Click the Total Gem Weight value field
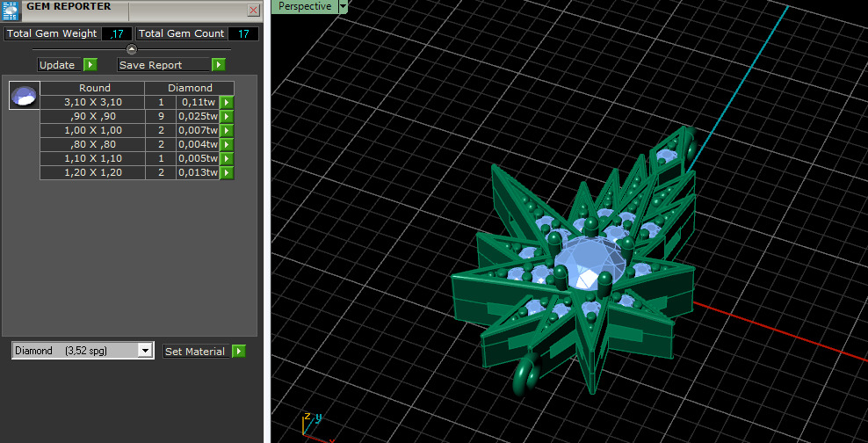Viewport: 868px width, 443px height. pos(117,33)
